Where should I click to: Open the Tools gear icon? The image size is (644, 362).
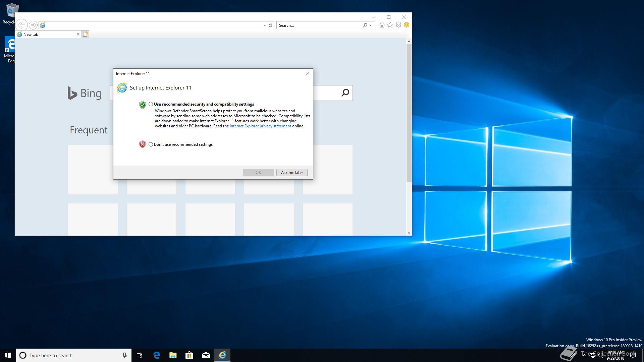click(398, 25)
